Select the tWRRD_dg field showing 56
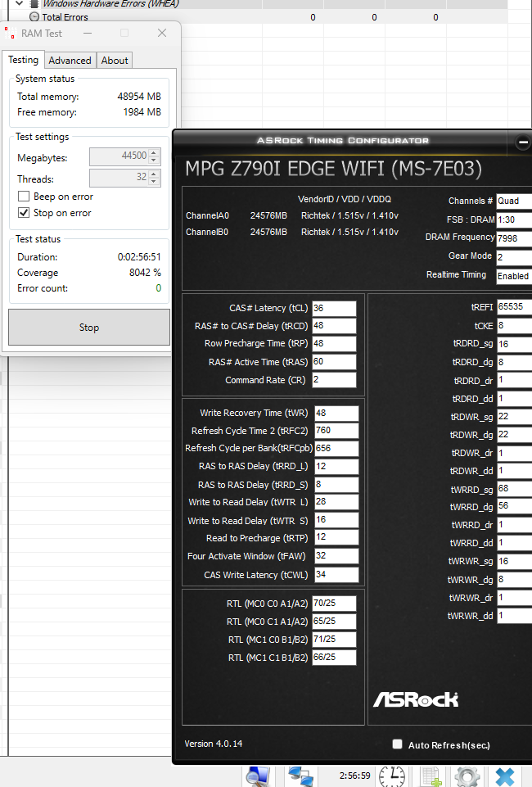 [x=515, y=506]
